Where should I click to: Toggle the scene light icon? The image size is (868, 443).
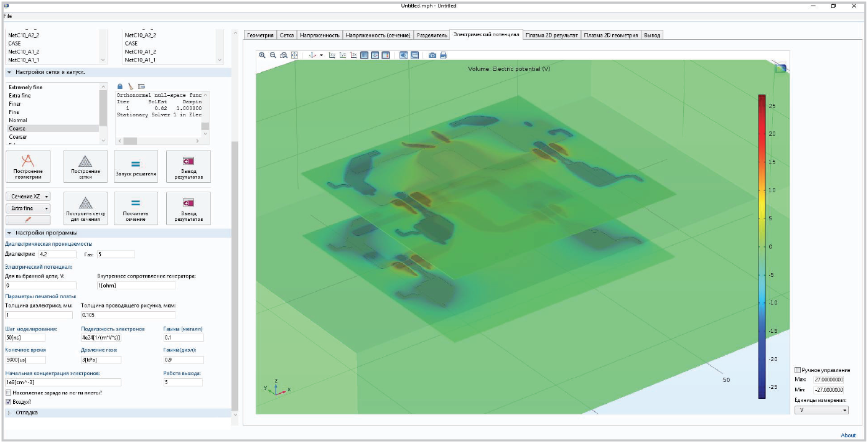coord(404,55)
